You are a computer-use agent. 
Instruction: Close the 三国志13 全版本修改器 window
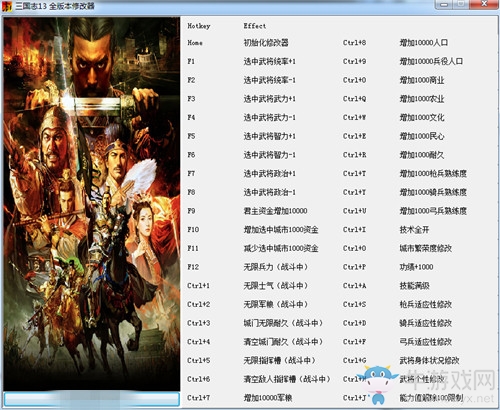pos(484,4)
